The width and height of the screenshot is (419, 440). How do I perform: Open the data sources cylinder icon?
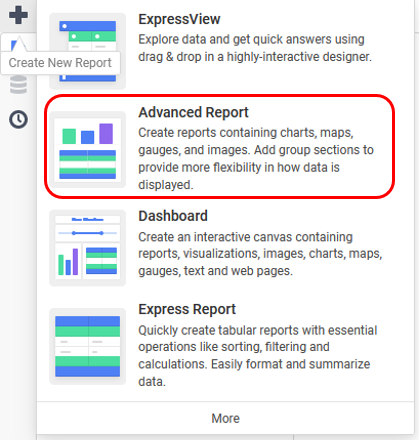pos(18,85)
